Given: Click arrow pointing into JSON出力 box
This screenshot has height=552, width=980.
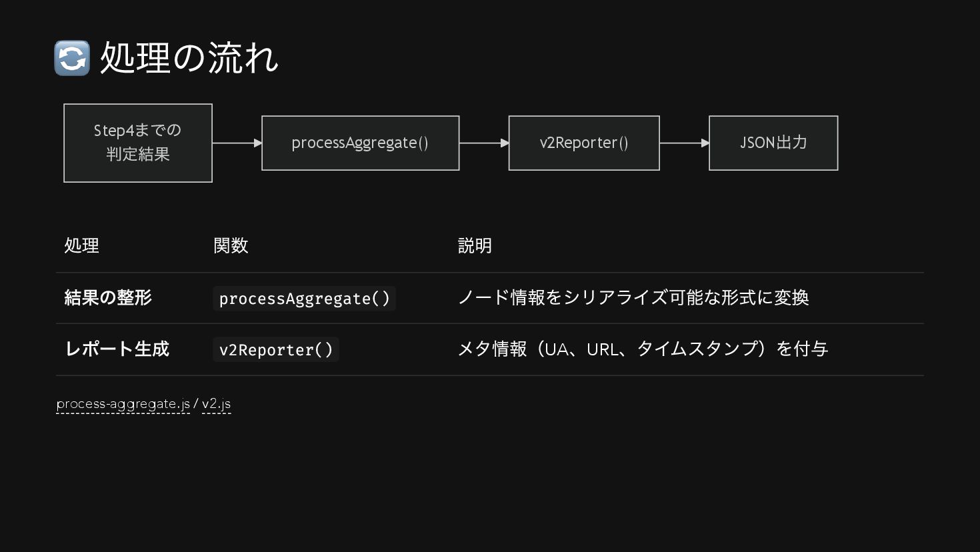Looking at the screenshot, I should pyautogui.click(x=684, y=143).
